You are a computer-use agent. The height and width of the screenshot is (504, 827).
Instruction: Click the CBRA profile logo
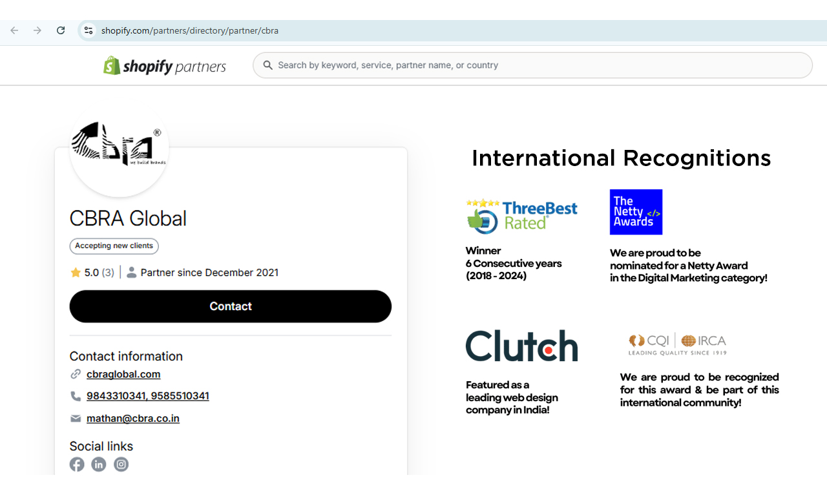point(119,147)
